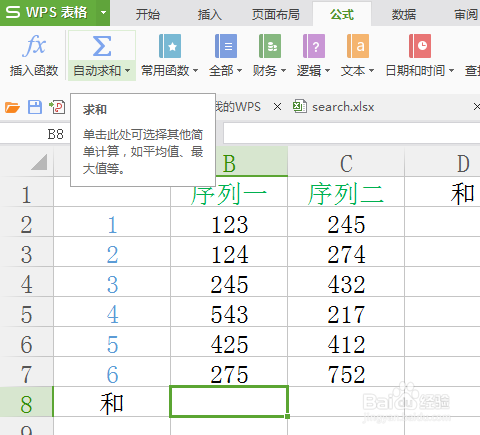Select column C header
480x435 pixels.
tap(346, 163)
